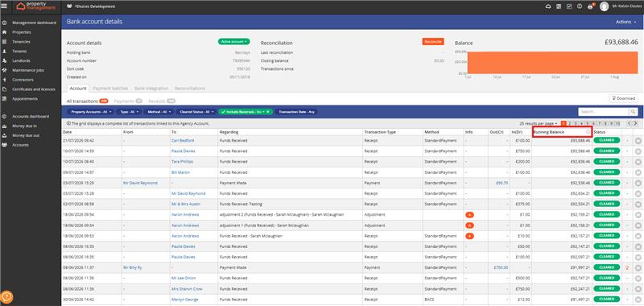Select the circle on Paulie Davies 10/07 row
The width and height of the screenshot is (644, 306).
(638, 151)
